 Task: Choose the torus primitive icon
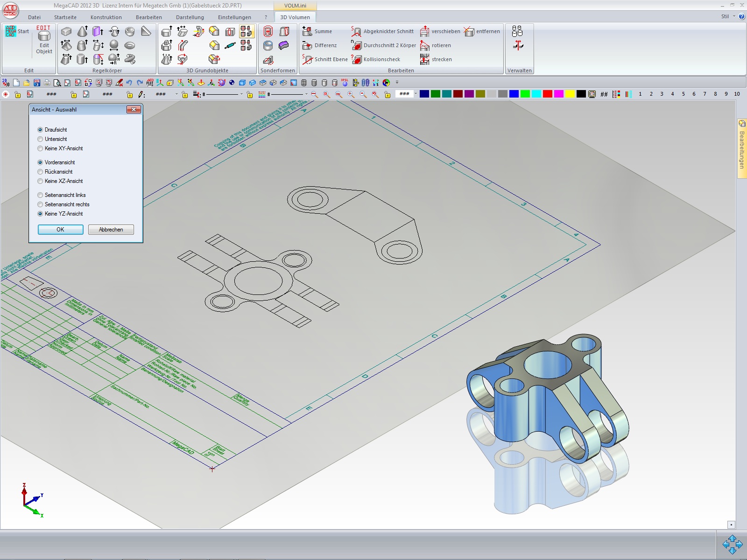[130, 45]
